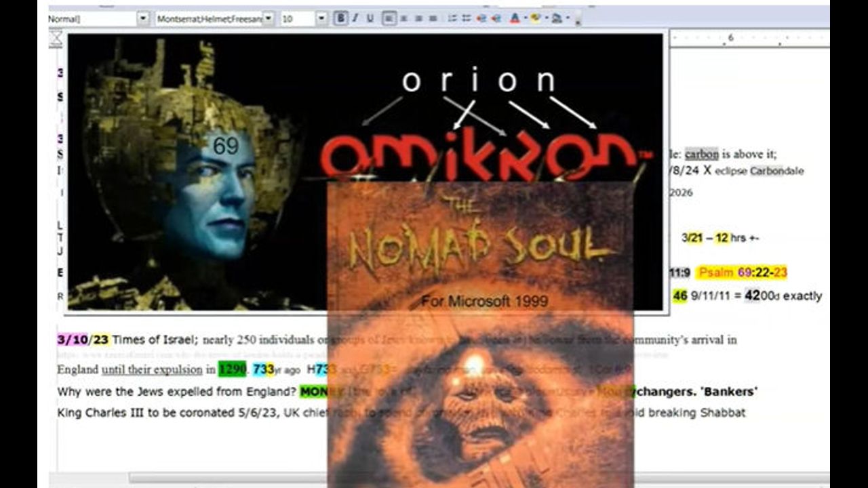The width and height of the screenshot is (868, 488).
Task: Click the underlined "until their expulsion" text
Action: pyautogui.click(x=151, y=370)
